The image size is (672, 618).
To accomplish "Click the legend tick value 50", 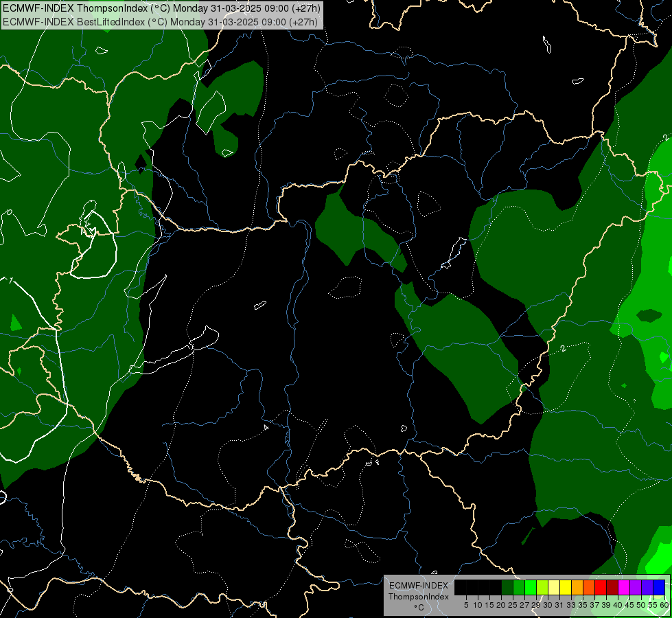I will (641, 605).
